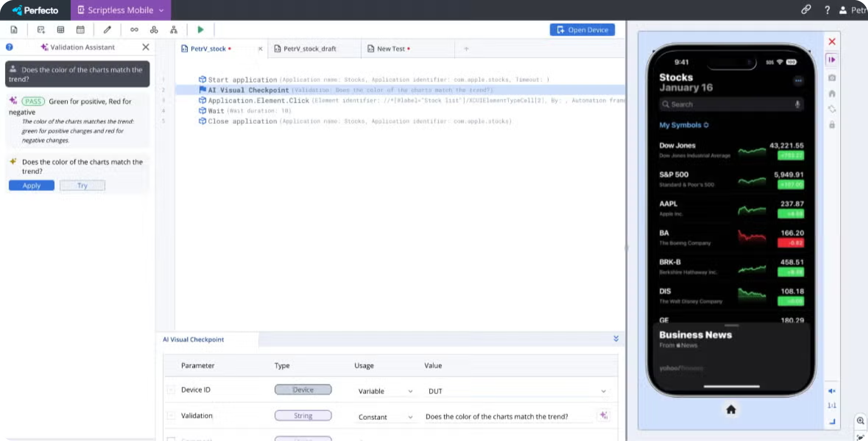The height and width of the screenshot is (441, 868).
Task: Select the Wait step
Action: [400, 111]
